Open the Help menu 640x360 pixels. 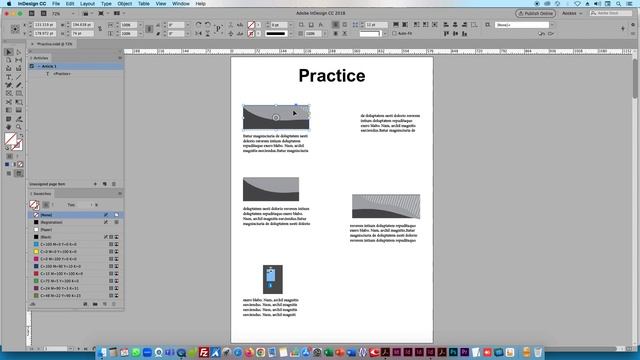(200, 4)
